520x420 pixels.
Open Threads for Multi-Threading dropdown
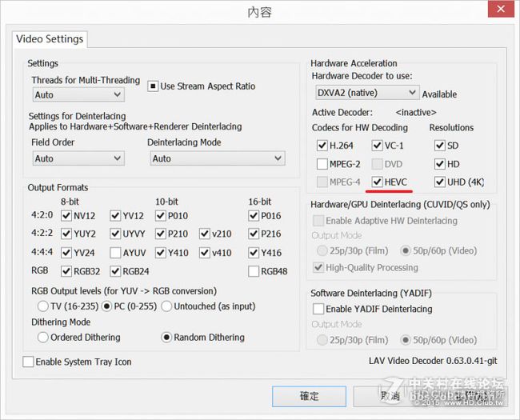click(x=78, y=95)
